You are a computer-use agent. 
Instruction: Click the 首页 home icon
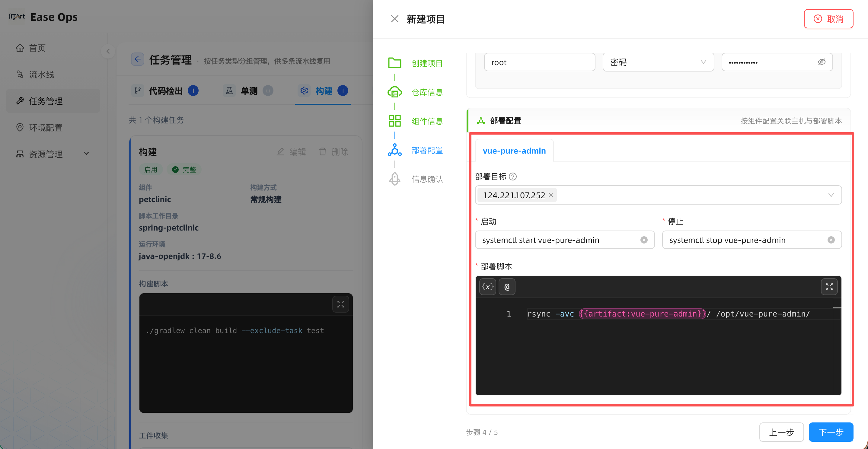(20, 48)
